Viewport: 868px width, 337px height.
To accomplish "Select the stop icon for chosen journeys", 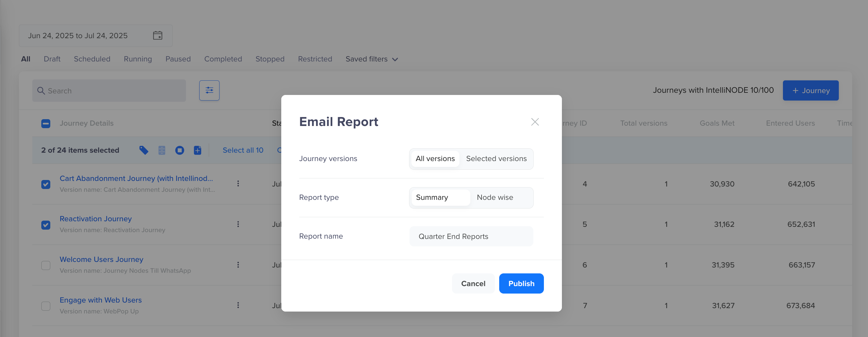I will pyautogui.click(x=180, y=150).
